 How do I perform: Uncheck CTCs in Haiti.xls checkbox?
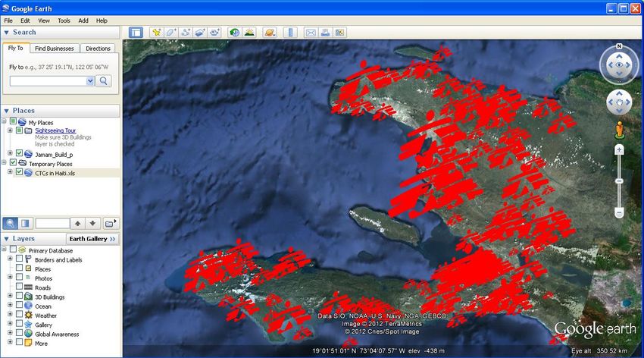click(x=19, y=172)
